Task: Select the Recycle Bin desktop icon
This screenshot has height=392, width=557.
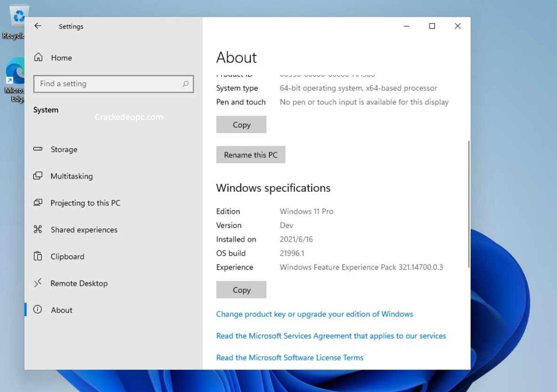Action: 14,22
